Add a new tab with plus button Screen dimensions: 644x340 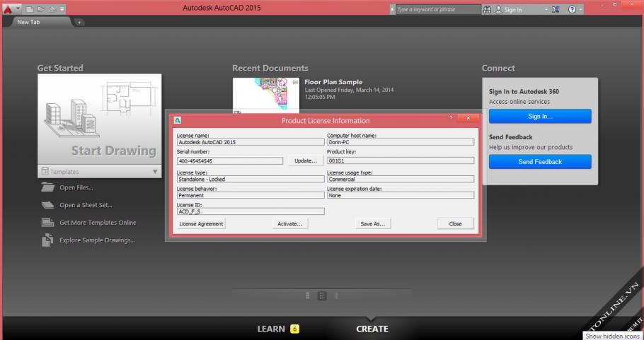pyautogui.click(x=79, y=23)
